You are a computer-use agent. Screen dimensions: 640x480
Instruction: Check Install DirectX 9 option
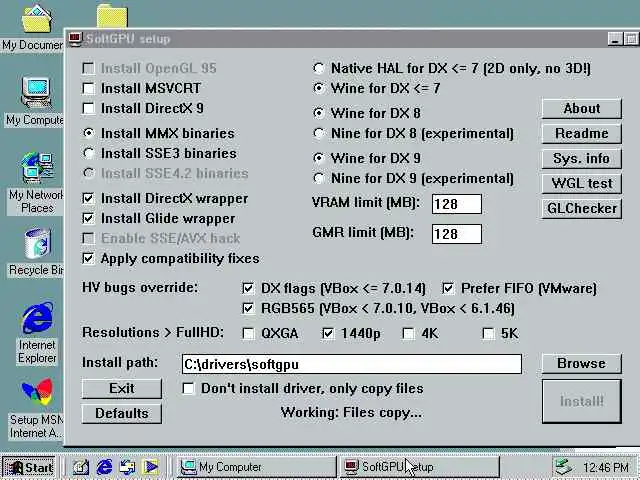tap(89, 109)
